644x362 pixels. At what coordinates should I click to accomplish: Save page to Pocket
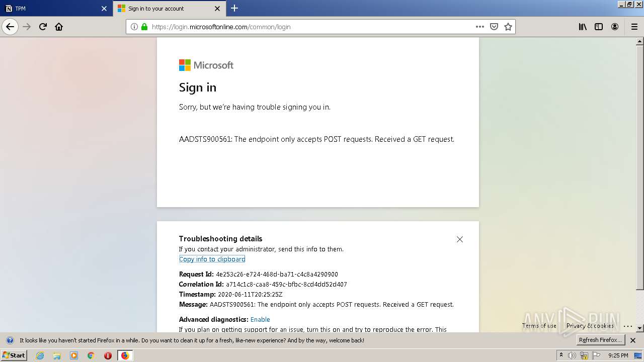[x=494, y=27]
